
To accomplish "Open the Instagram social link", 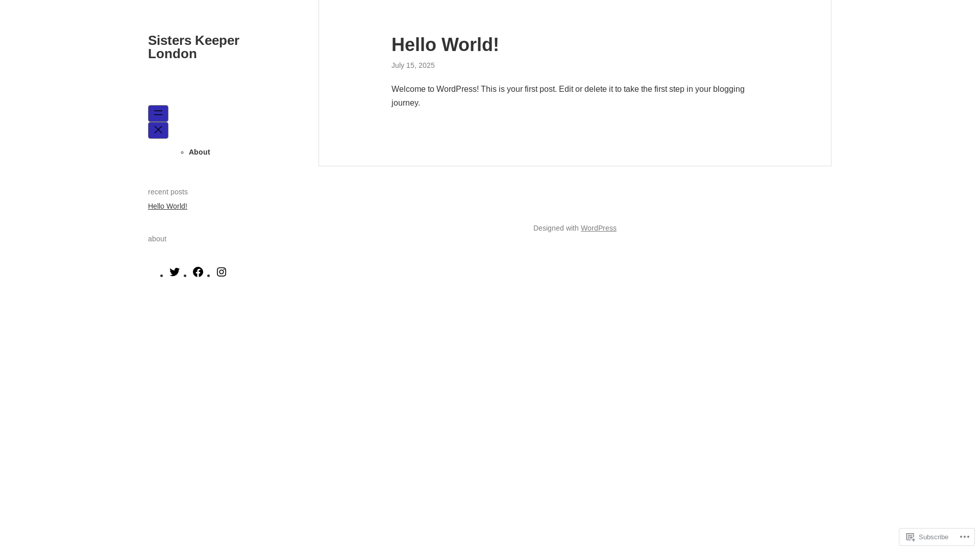I will [x=222, y=272].
